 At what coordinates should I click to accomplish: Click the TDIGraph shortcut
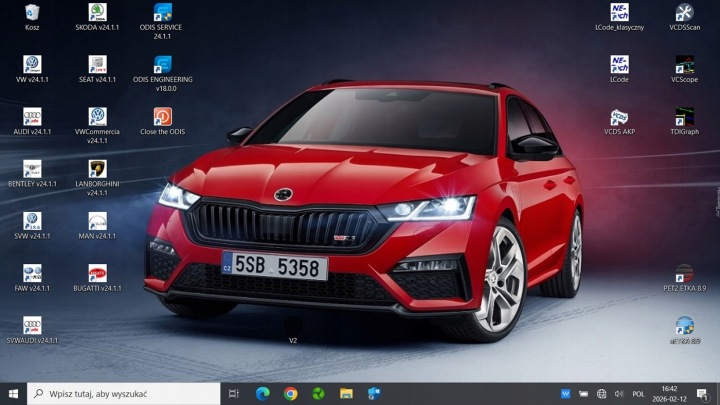tap(684, 122)
